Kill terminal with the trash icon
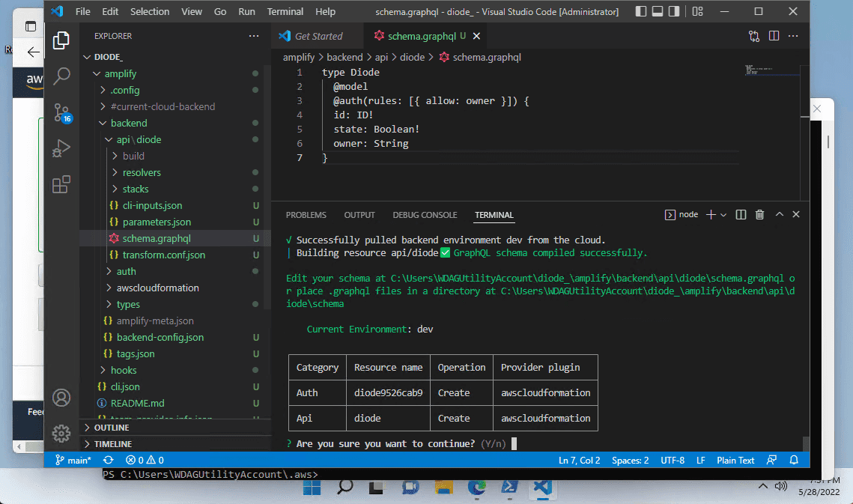Viewport: 853px width, 504px height. tap(759, 214)
